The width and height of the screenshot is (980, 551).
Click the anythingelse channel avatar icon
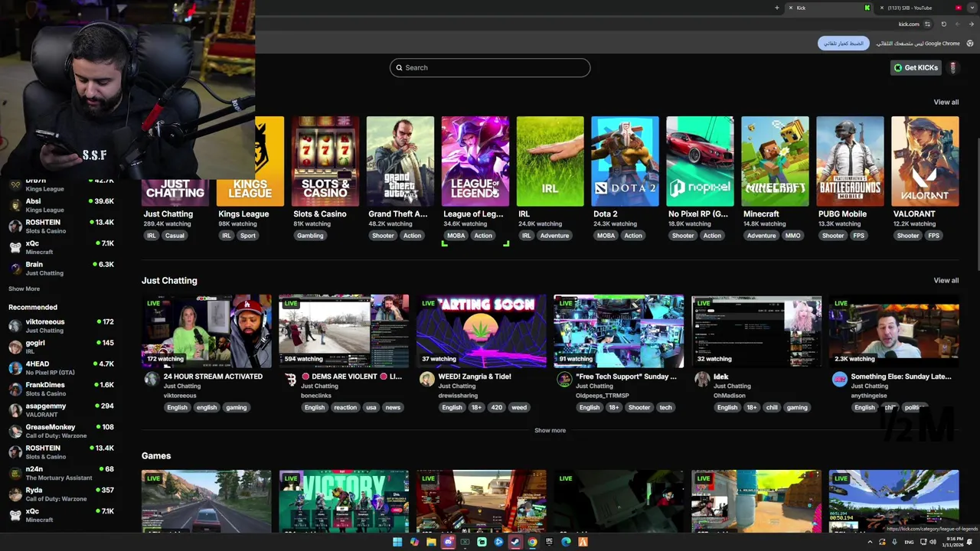pyautogui.click(x=840, y=379)
